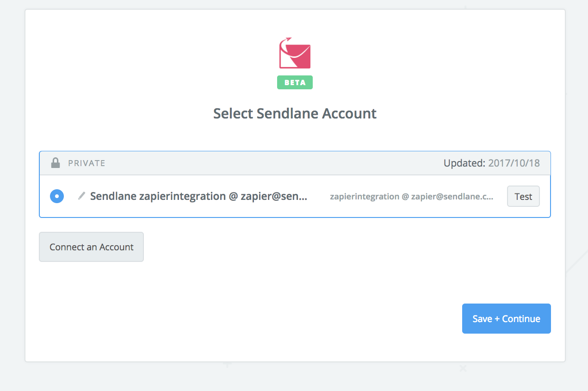Click the Select Sendlane Account heading

[294, 113]
